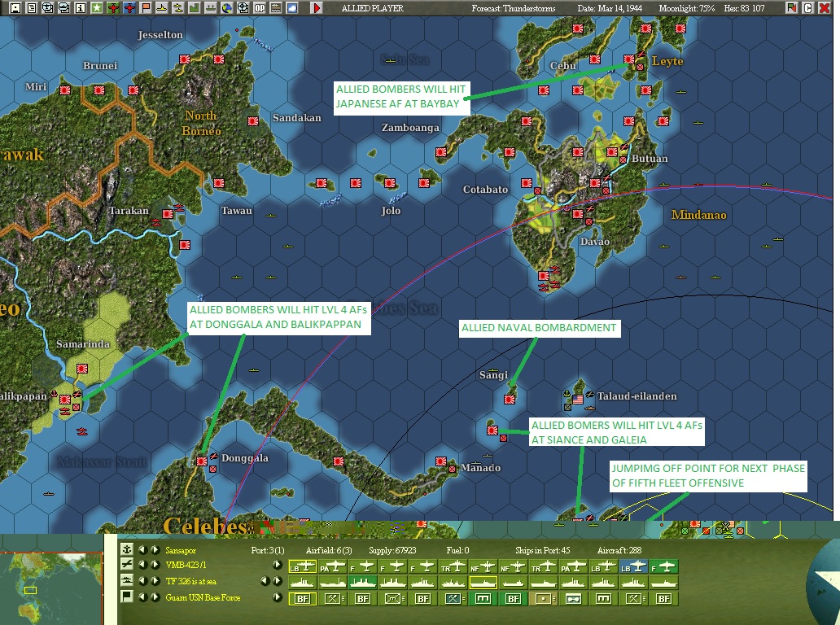Click the Guam USN Base Force name

click(203, 597)
